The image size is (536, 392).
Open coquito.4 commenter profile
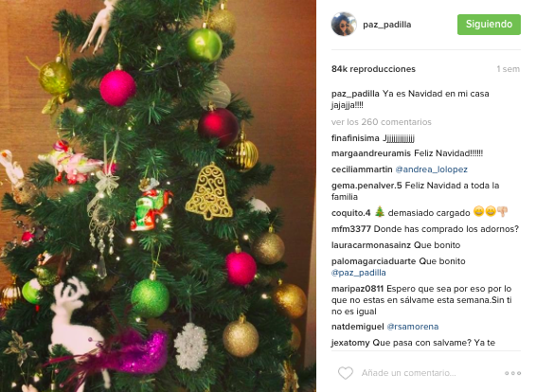pyautogui.click(x=350, y=213)
